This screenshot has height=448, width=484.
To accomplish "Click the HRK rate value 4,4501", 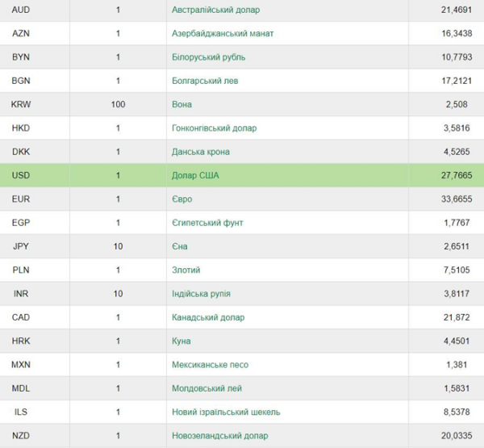I will [457, 341].
